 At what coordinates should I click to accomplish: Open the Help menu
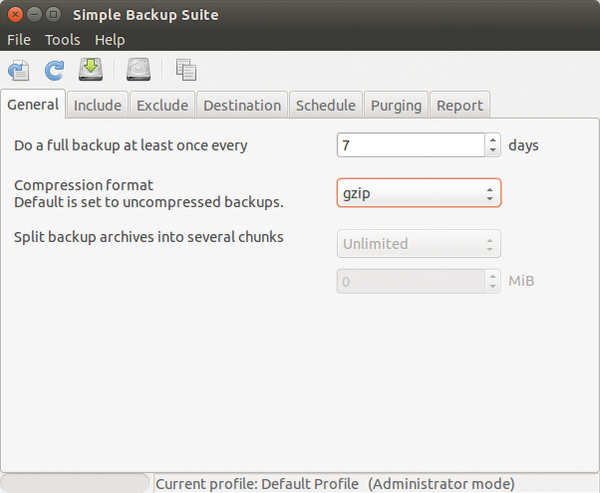pos(110,40)
